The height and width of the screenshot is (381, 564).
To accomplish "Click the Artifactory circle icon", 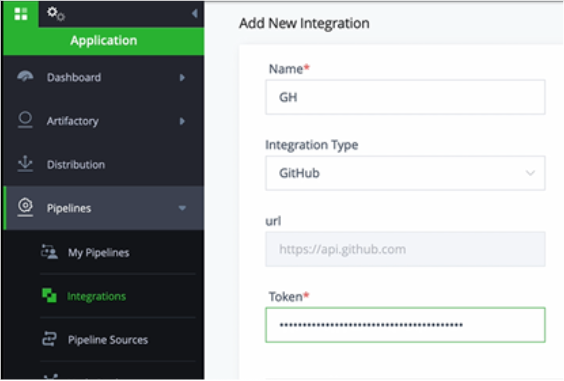I will (25, 120).
